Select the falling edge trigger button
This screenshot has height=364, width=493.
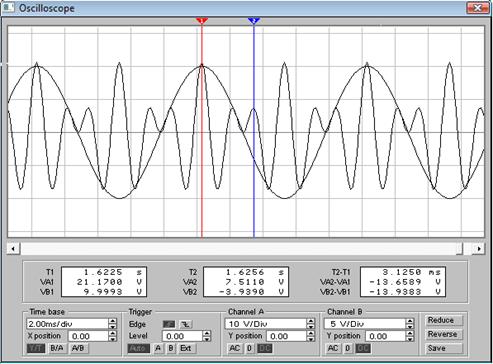(x=185, y=324)
